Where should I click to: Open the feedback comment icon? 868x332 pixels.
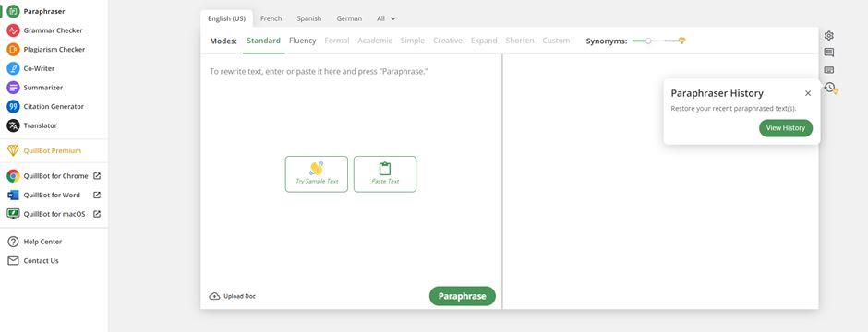828,53
